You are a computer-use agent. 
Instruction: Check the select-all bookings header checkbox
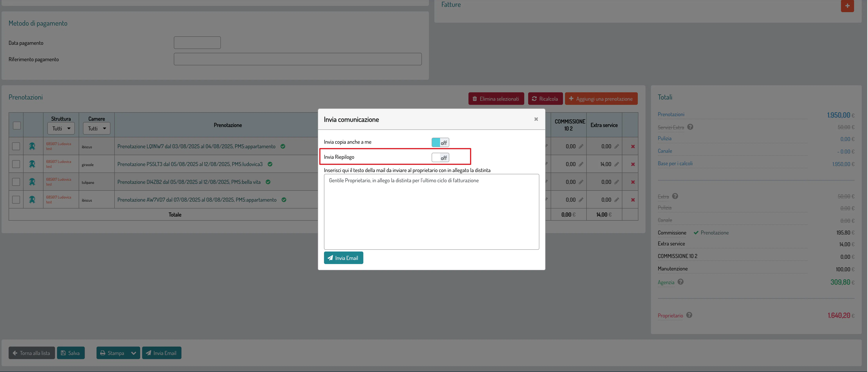click(x=16, y=126)
